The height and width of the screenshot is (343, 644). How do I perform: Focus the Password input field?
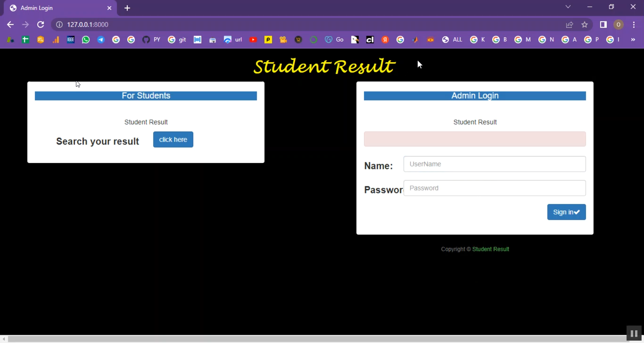coord(494,188)
